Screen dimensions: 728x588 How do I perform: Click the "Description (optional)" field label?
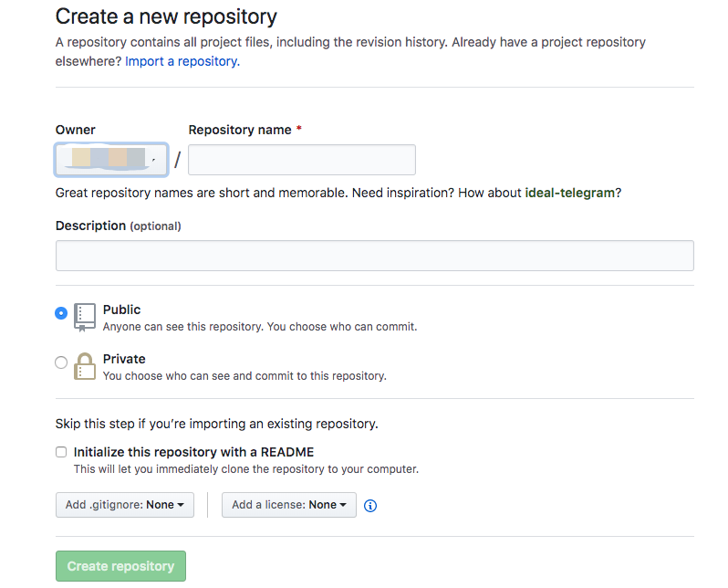pyautogui.click(x=118, y=226)
